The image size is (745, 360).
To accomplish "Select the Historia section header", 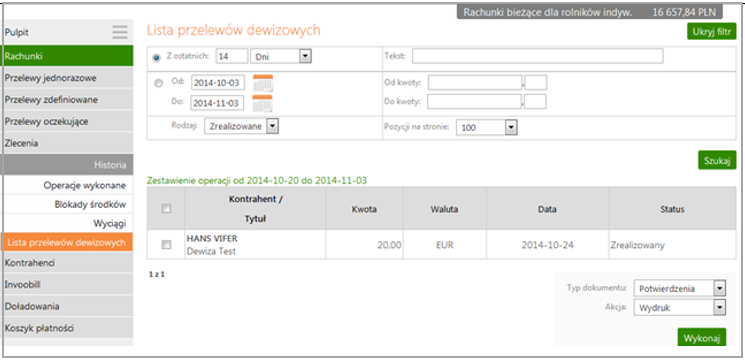I will click(67, 165).
